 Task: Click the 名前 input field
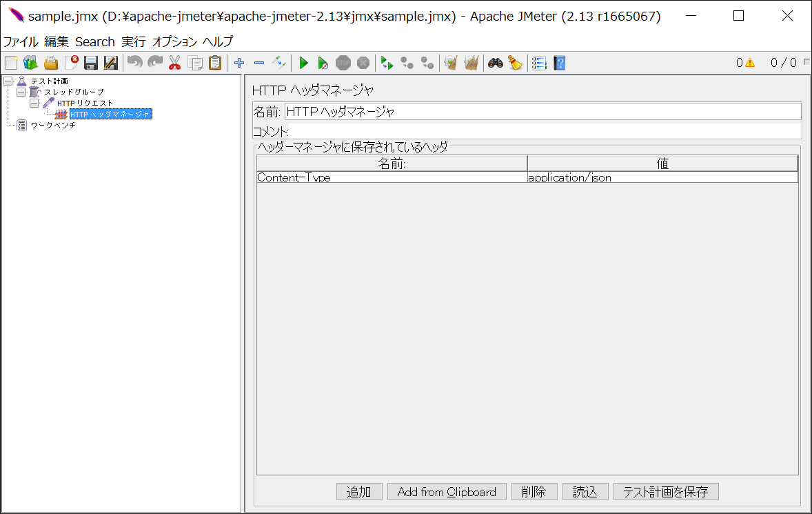pyautogui.click(x=542, y=112)
